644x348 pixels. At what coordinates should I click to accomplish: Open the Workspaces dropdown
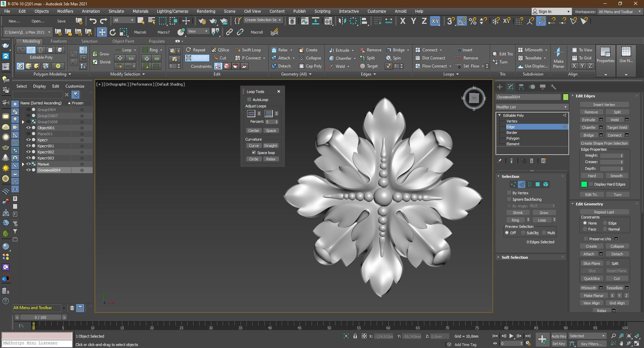pyautogui.click(x=620, y=11)
